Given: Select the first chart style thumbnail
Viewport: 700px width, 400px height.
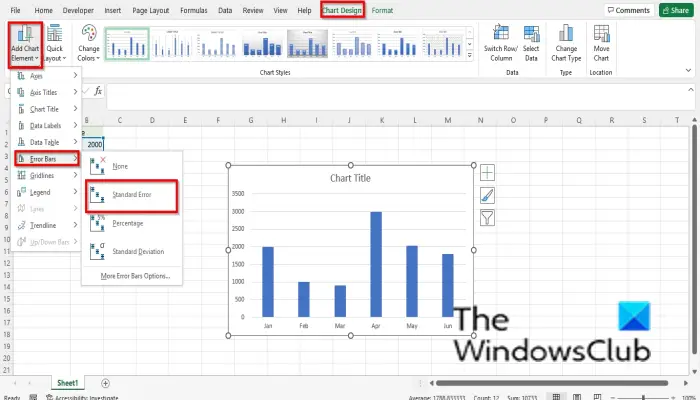Looking at the screenshot, I should 127,44.
